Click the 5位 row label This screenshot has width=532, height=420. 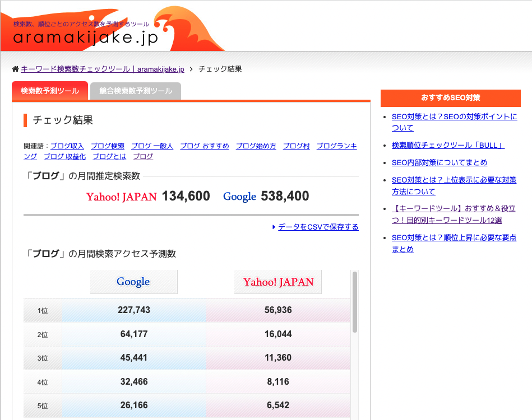tap(43, 405)
